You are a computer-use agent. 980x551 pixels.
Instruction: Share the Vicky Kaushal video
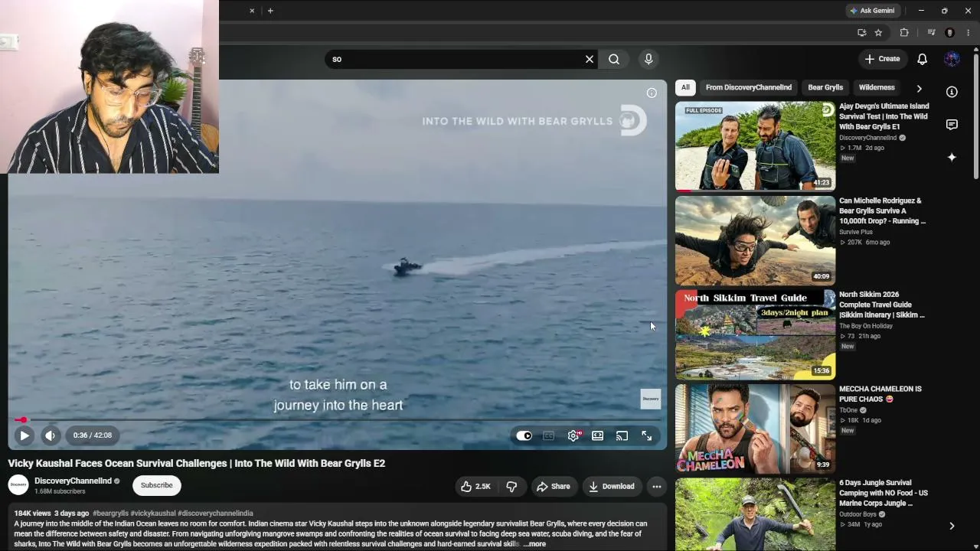(x=553, y=486)
